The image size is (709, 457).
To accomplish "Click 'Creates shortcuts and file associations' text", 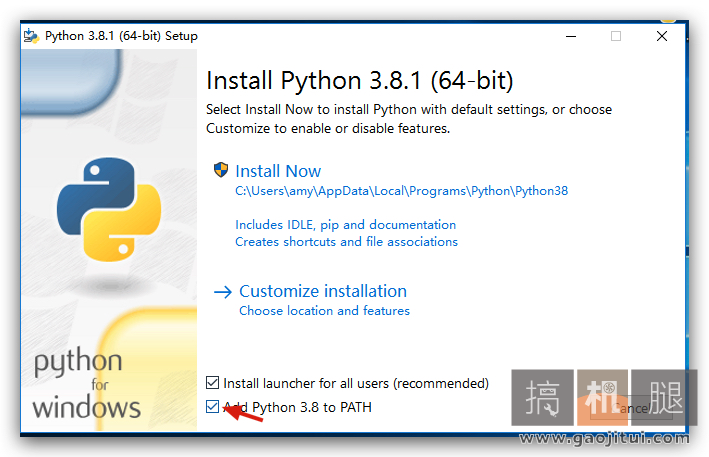I will click(346, 242).
